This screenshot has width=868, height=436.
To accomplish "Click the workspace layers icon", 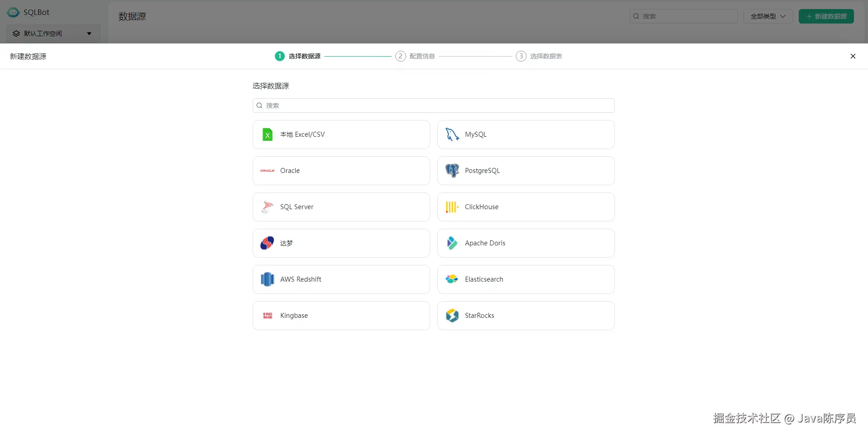I will [x=16, y=34].
